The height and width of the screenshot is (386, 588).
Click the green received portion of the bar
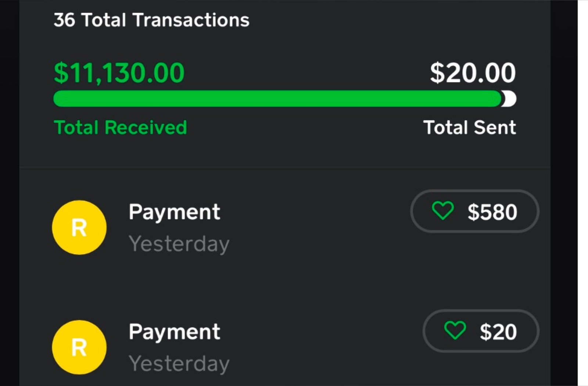pos(276,99)
